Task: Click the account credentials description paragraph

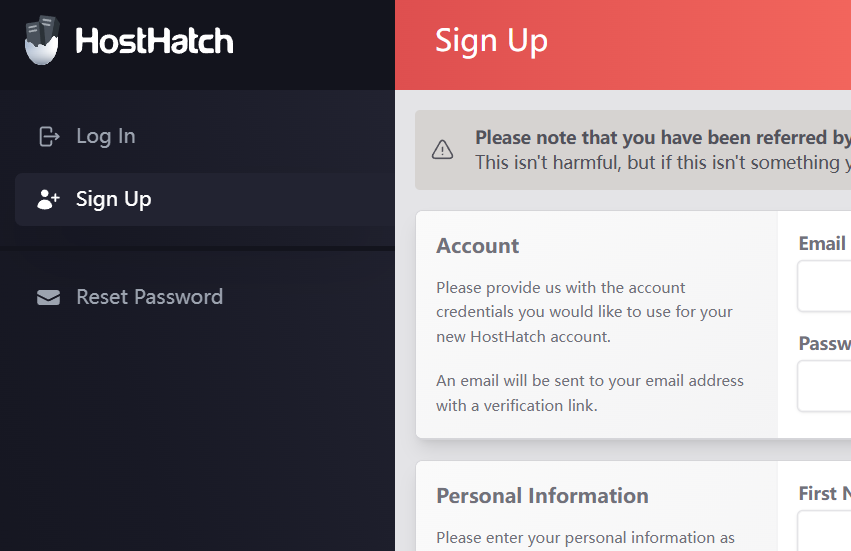Action: point(584,312)
